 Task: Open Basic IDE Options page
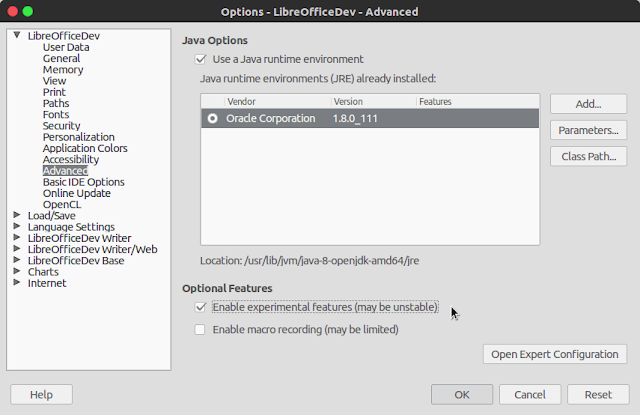84,182
